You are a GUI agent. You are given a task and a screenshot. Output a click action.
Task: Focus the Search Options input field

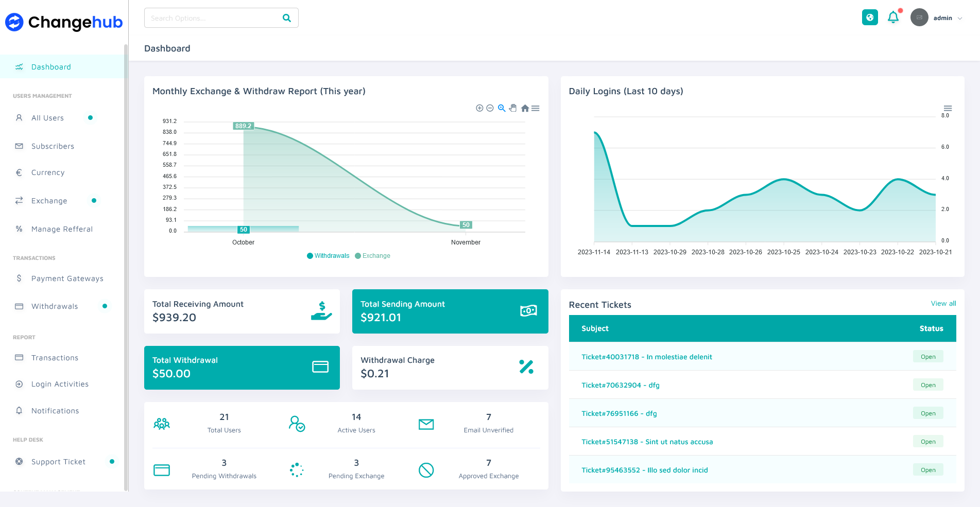tap(211, 18)
